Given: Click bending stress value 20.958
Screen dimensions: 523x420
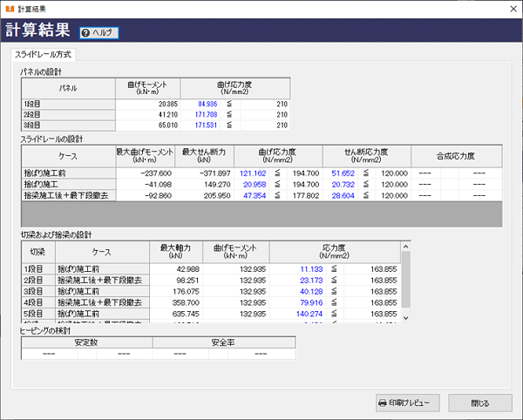Looking at the screenshot, I should (255, 185).
